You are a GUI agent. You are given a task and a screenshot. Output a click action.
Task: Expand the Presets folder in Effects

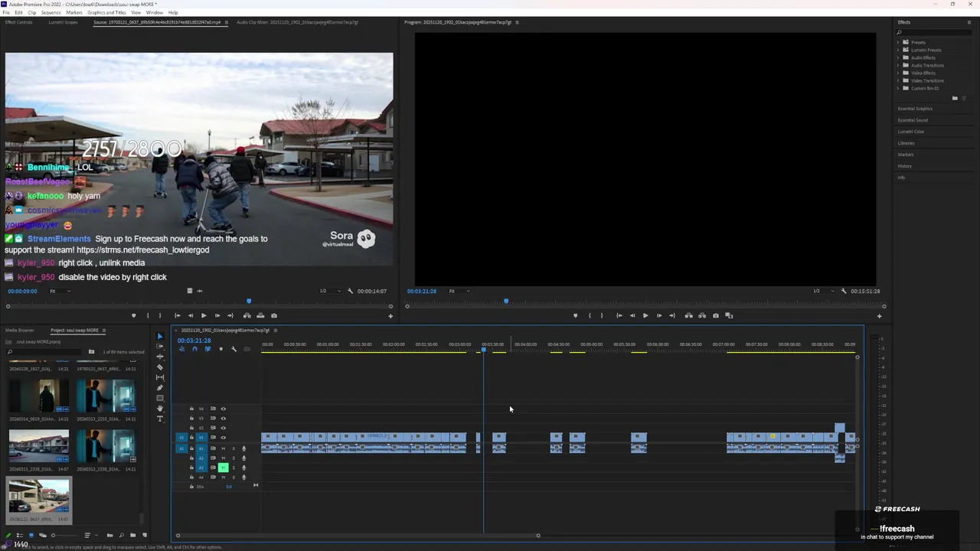pyautogui.click(x=899, y=42)
